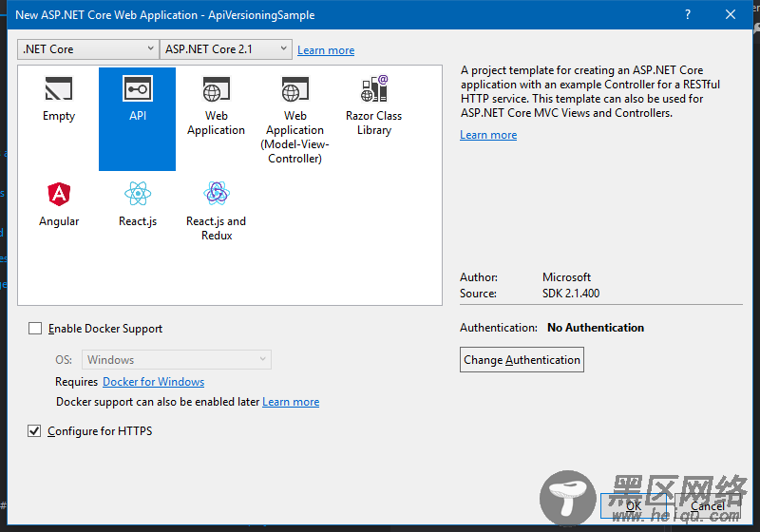This screenshot has height=532, width=760.
Task: Toggle Configure for HTTPS checkbox
Action: click(x=34, y=430)
